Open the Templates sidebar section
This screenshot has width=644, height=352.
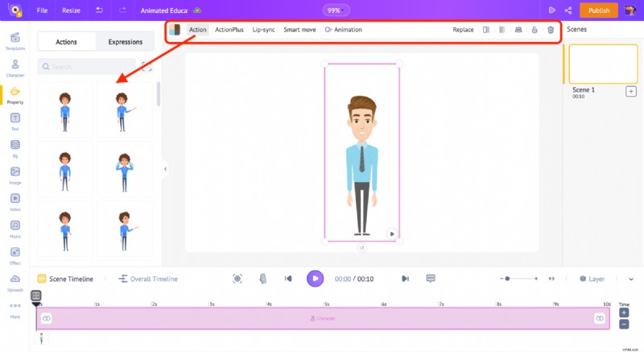tap(15, 41)
